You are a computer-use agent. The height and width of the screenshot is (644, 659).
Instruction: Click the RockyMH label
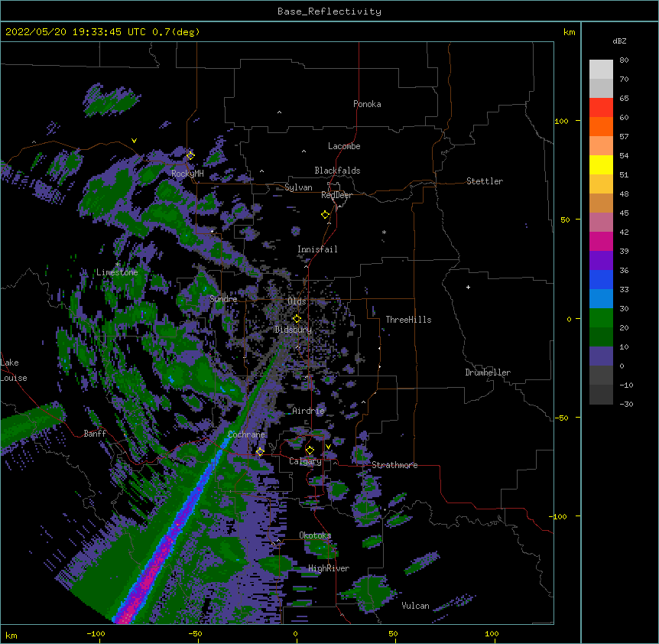pos(187,174)
